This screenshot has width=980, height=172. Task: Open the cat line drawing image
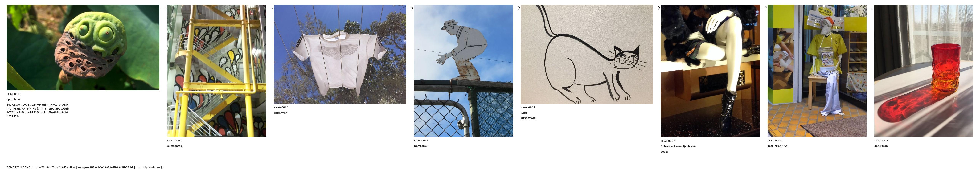587,54
